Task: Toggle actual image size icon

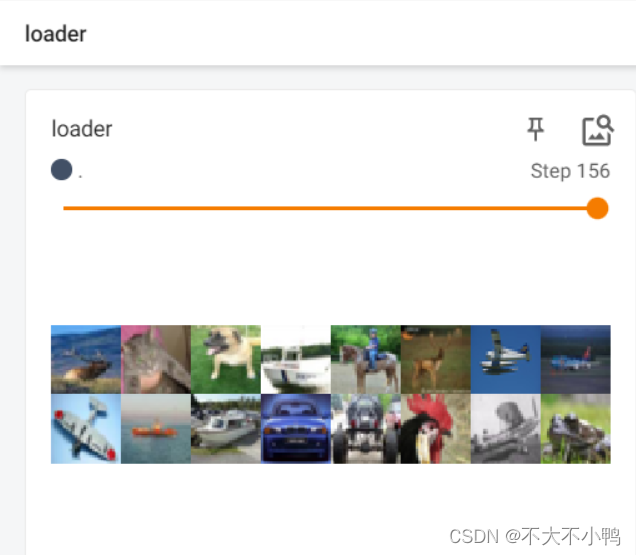Action: [x=597, y=130]
